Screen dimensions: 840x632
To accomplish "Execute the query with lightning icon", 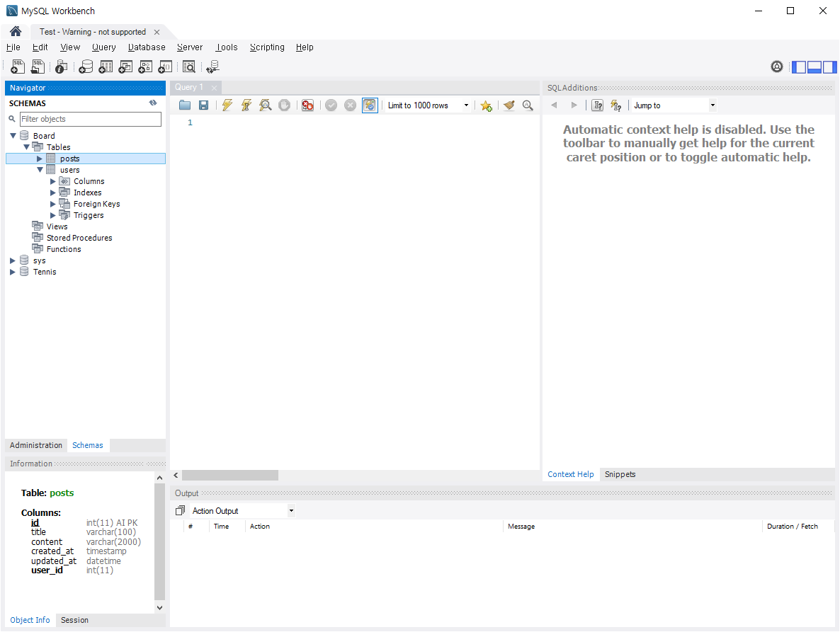I will pos(227,105).
